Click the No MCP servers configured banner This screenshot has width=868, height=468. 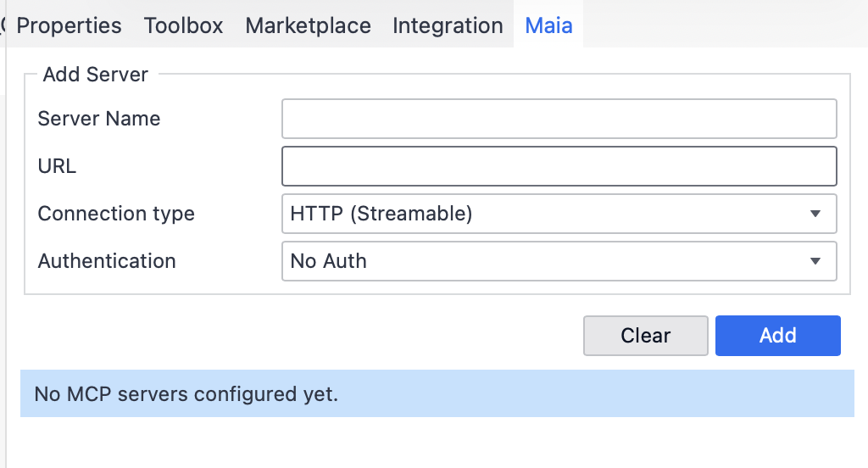point(437,394)
